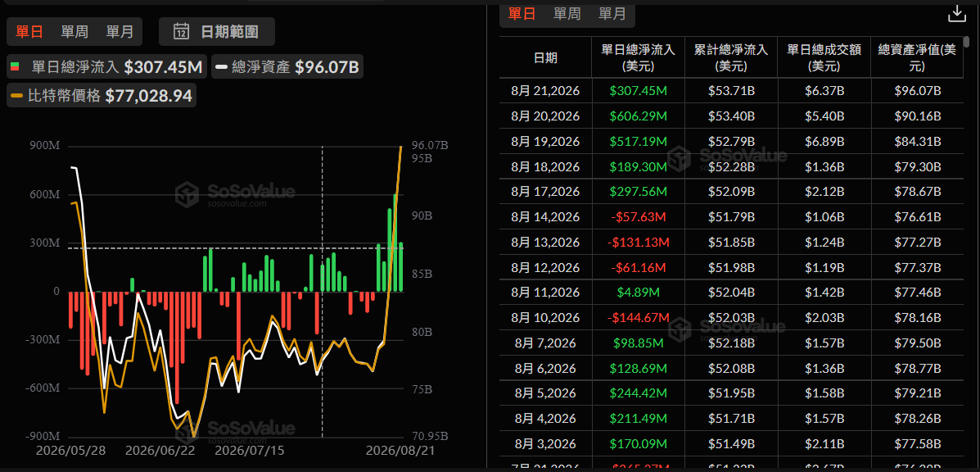Click the $6.89B trading volume cell
The height and width of the screenshot is (472, 980).
pos(824,141)
